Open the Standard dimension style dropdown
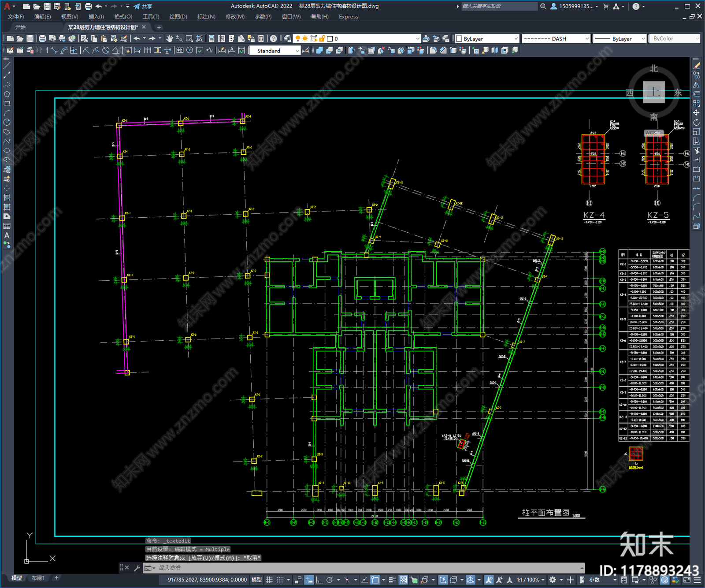Image resolution: width=705 pixels, height=588 pixels. point(275,51)
